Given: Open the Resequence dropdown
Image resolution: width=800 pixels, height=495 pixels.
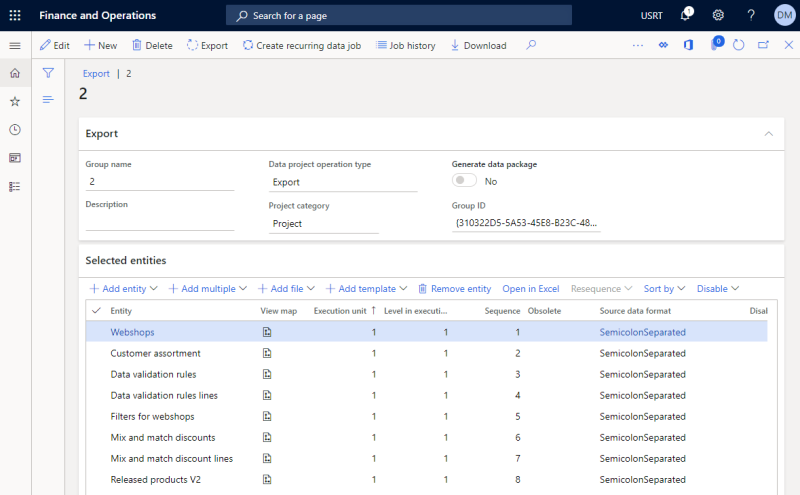Looking at the screenshot, I should [x=601, y=289].
